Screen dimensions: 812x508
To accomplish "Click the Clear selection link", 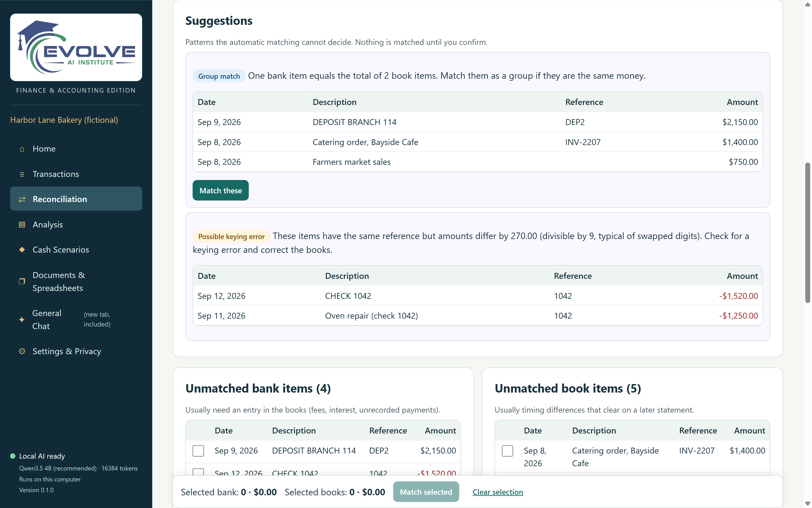I will pyautogui.click(x=498, y=492).
